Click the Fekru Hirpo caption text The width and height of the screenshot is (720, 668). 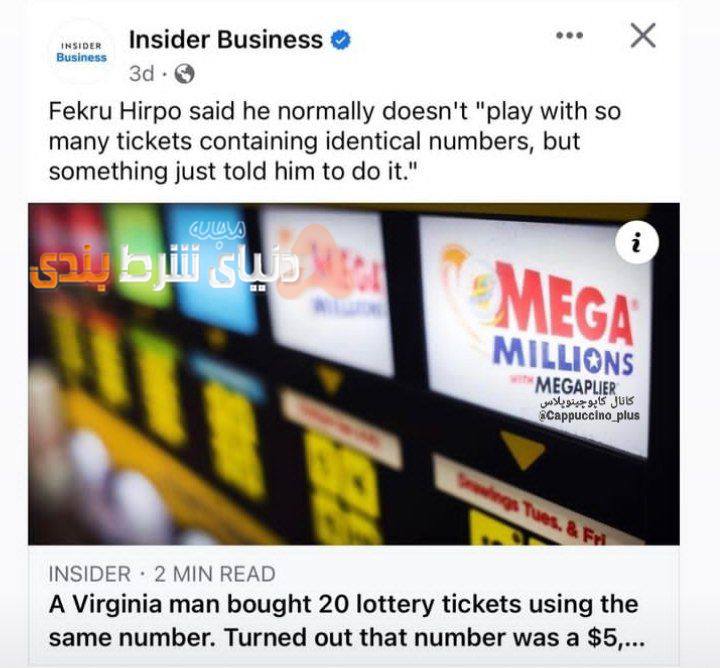335,141
